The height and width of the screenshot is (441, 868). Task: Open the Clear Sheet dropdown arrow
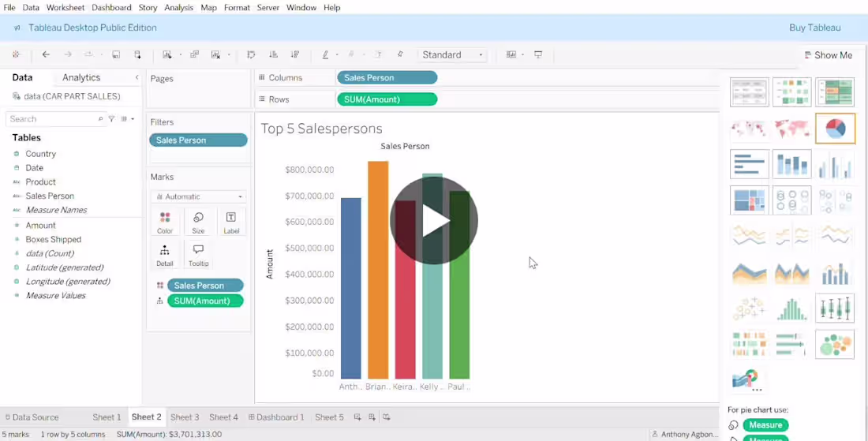229,54
